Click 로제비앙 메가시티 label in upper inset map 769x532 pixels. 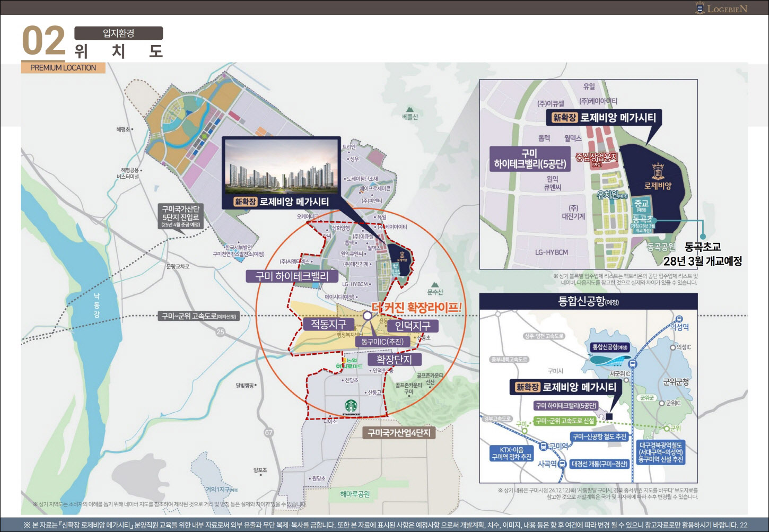(x=604, y=118)
